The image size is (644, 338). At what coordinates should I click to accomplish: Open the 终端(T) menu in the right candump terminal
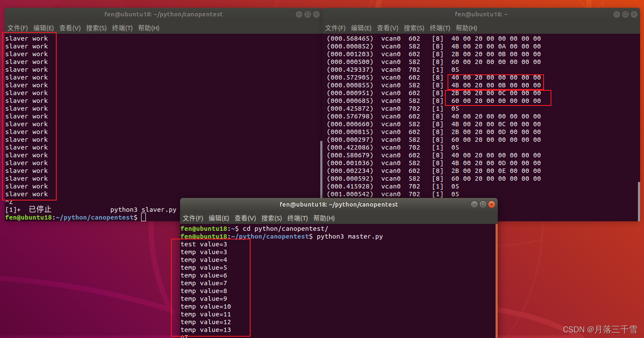440,28
